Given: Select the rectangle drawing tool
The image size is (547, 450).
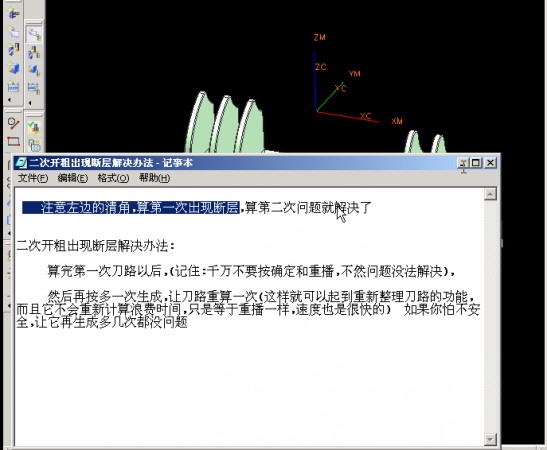Looking at the screenshot, I should coord(13,142).
